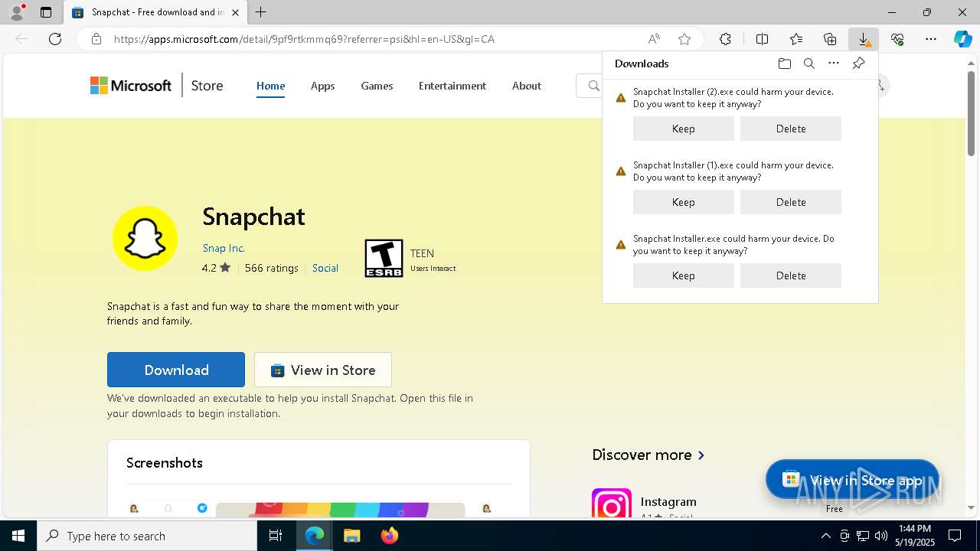Click the taskbar search box
Viewport: 980px width, 551px height.
coord(147,536)
